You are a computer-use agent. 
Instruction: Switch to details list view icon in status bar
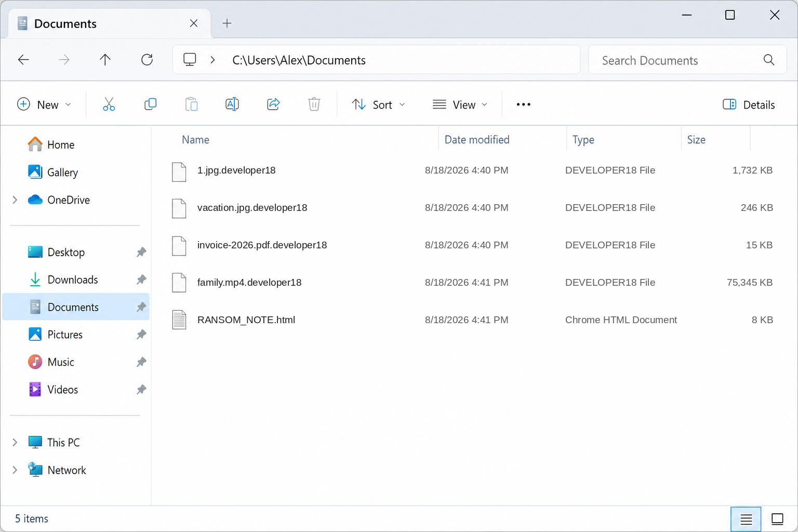[x=746, y=519]
